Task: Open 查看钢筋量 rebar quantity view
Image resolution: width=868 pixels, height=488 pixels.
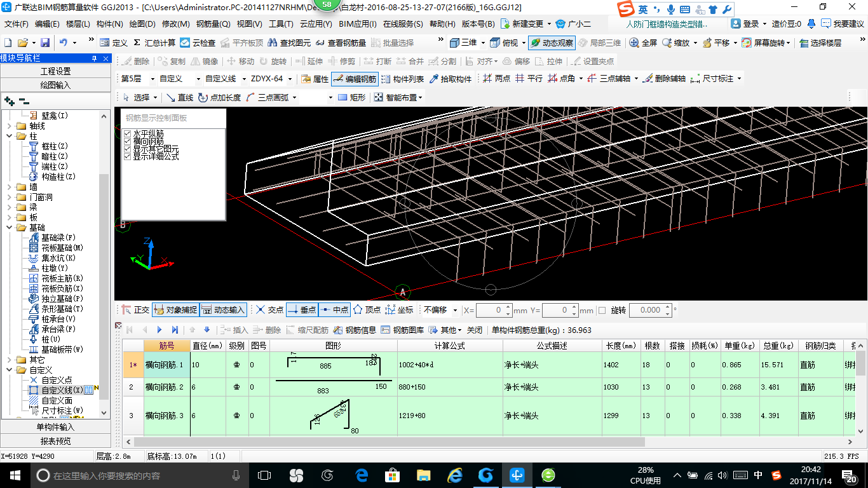Action: (x=340, y=43)
